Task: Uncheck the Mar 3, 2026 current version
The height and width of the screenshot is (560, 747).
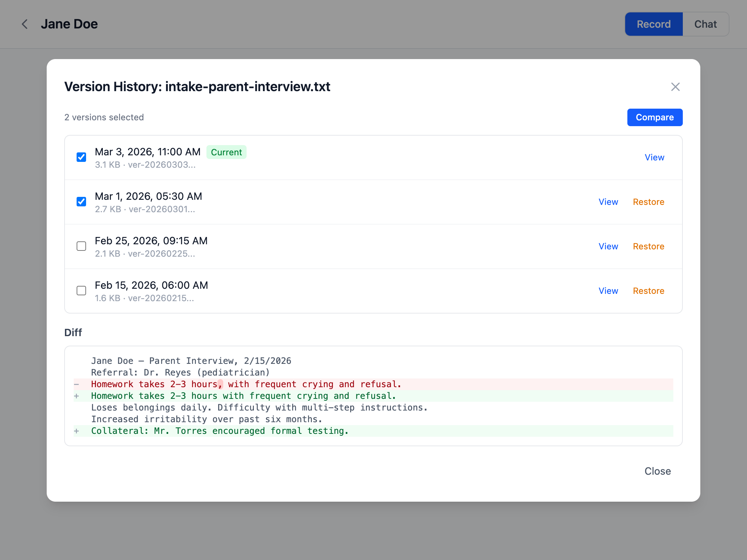Action: point(81,157)
